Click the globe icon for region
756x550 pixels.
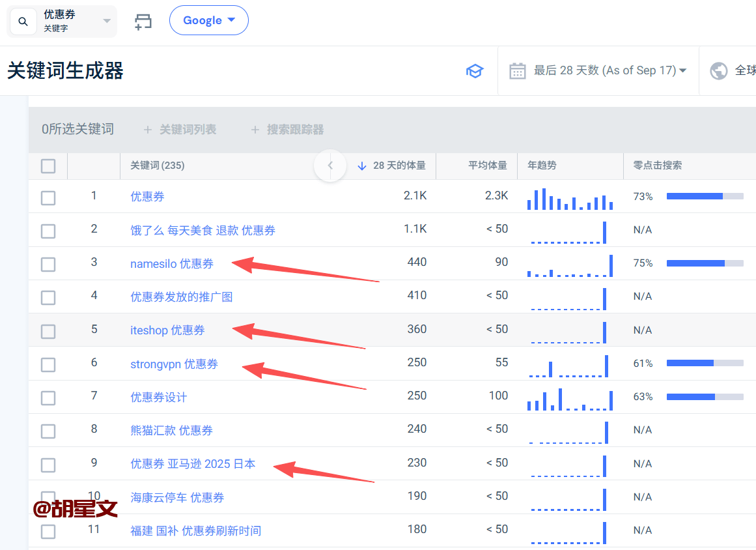(x=718, y=71)
